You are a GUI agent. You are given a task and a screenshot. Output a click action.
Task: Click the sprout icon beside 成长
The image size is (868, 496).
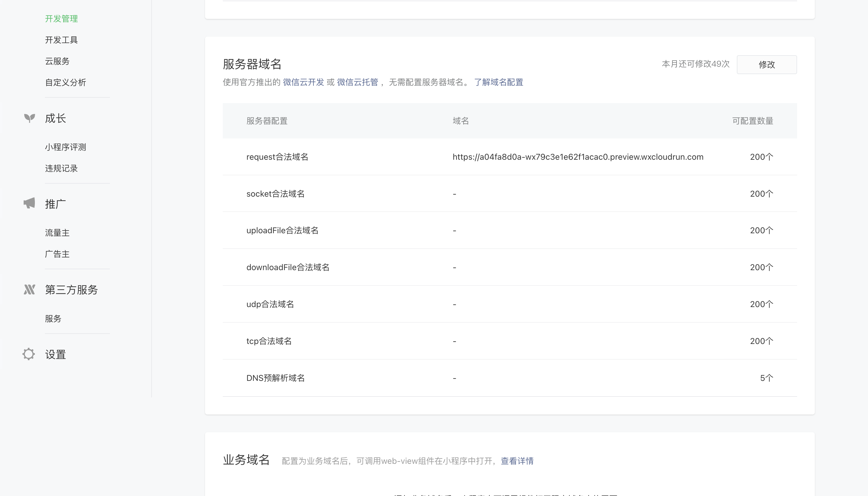30,118
